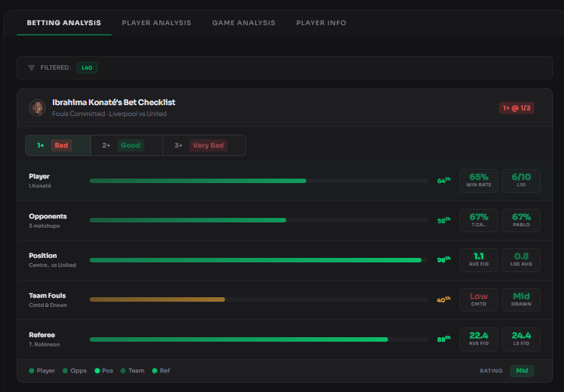Click the Opps legend dot
This screenshot has height=392, width=564.
point(65,371)
